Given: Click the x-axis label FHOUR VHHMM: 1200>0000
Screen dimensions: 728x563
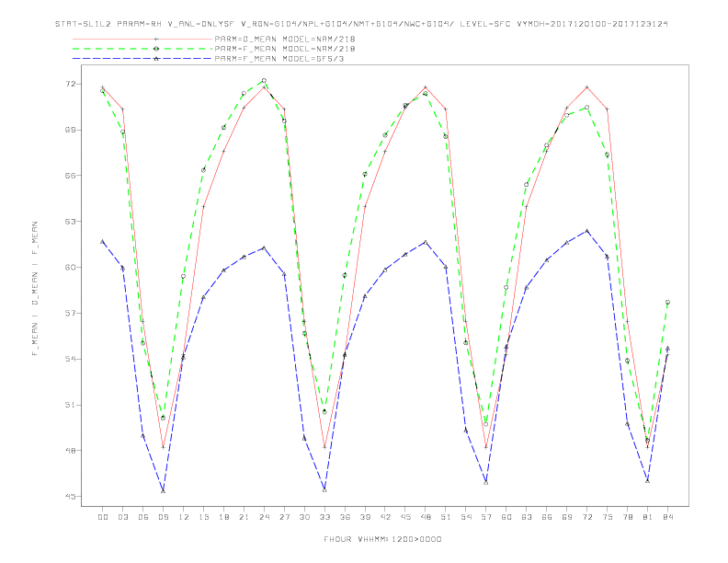Looking at the screenshot, I should point(382,539).
